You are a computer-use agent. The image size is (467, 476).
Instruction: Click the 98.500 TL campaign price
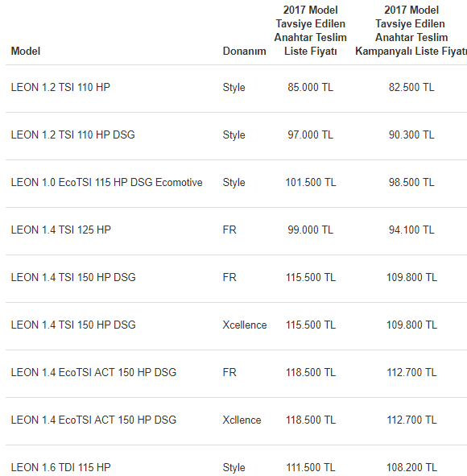(x=411, y=183)
